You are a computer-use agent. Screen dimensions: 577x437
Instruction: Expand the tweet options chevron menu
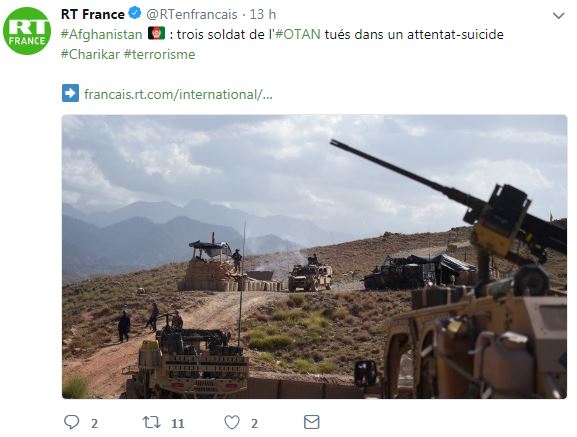559,16
